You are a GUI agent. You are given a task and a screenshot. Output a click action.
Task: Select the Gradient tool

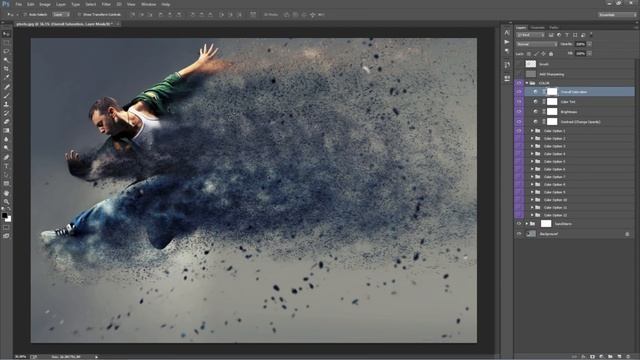(6, 131)
